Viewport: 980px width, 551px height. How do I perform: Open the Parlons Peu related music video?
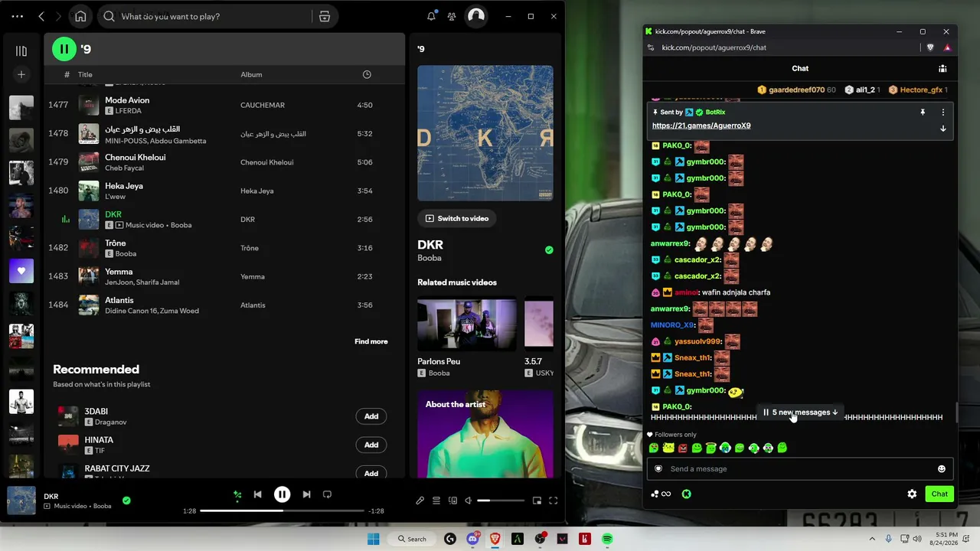[467, 337]
